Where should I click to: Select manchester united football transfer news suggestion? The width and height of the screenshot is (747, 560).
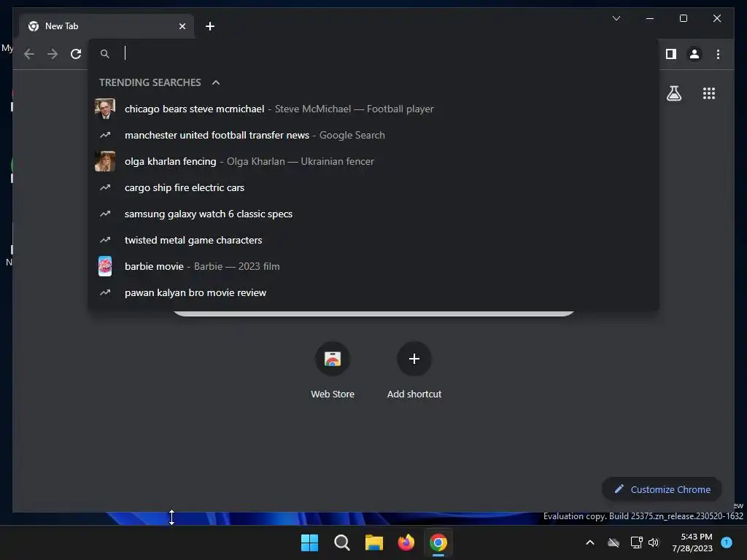(373, 135)
